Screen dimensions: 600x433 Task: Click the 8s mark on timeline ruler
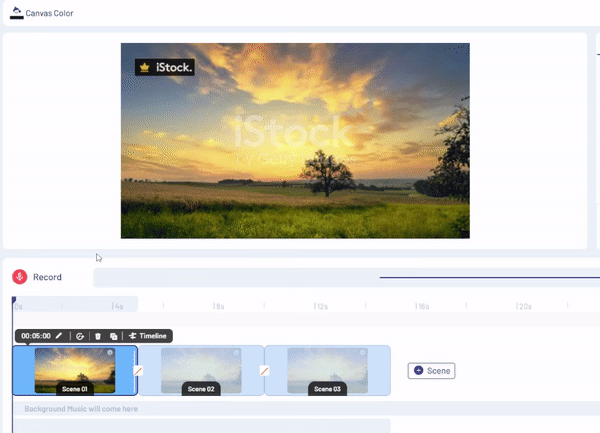(218, 306)
